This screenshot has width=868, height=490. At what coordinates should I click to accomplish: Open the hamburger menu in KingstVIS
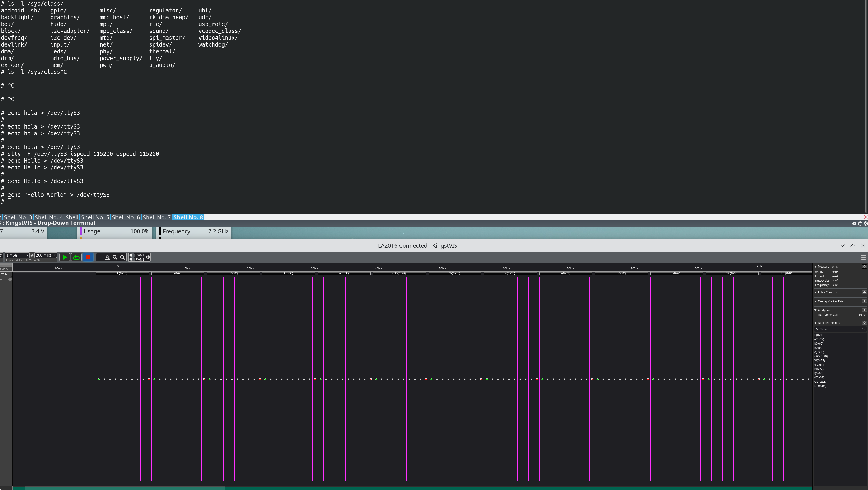pos(863,257)
